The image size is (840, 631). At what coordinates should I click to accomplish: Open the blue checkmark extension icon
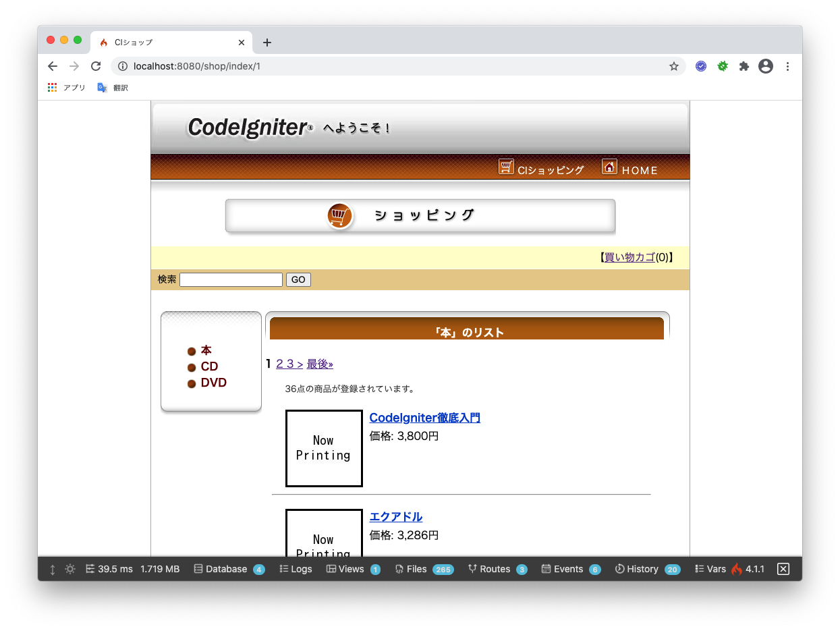(x=701, y=66)
